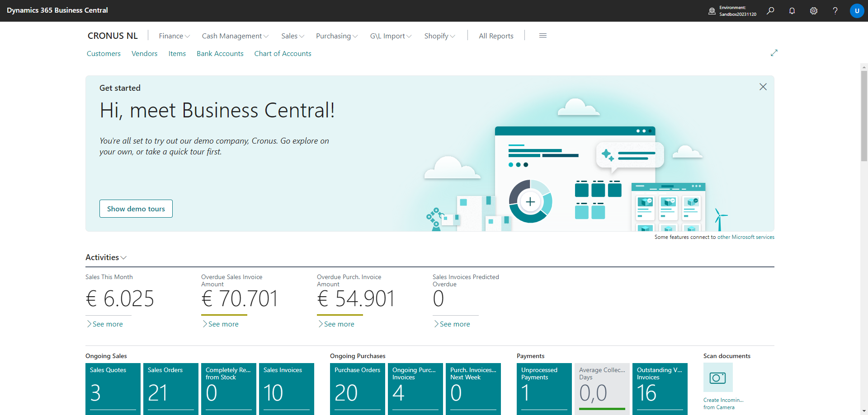Viewport: 868px width, 415px height.
Task: Open the notifications bell
Action: [x=792, y=11]
